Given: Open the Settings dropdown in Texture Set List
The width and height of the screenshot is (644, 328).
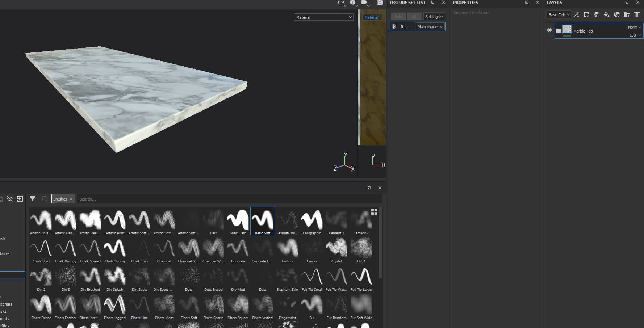Looking at the screenshot, I should coord(434,17).
